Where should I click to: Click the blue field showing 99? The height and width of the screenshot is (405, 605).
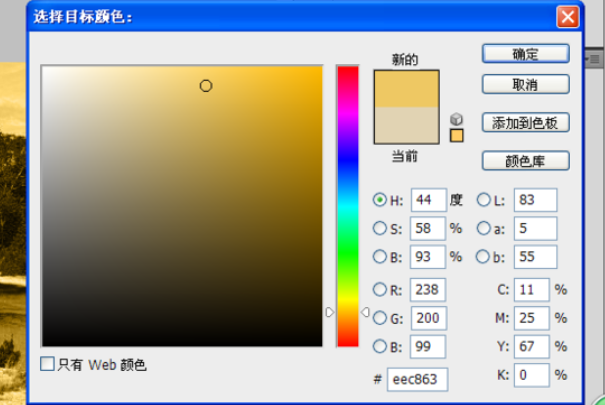[x=428, y=346]
